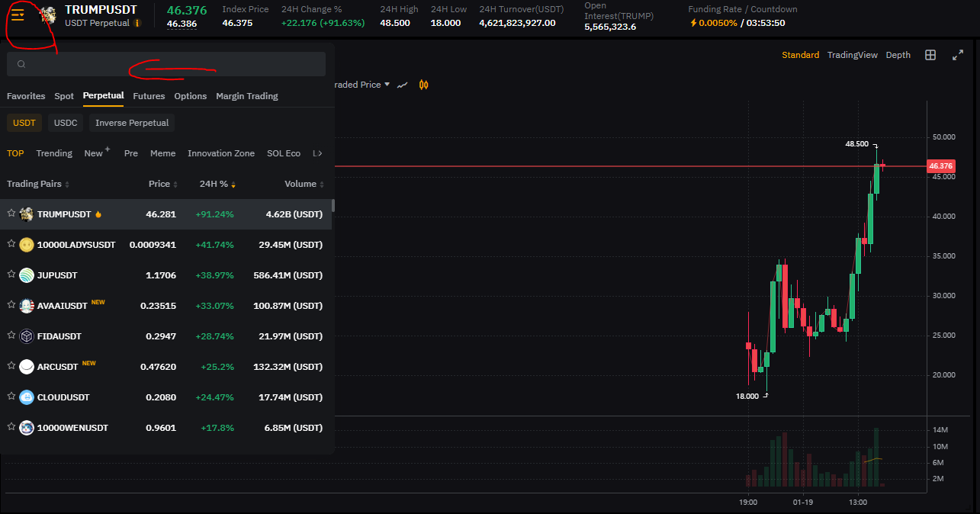This screenshot has width=980, height=514.
Task: Focus the market search input
Action: tap(166, 64)
